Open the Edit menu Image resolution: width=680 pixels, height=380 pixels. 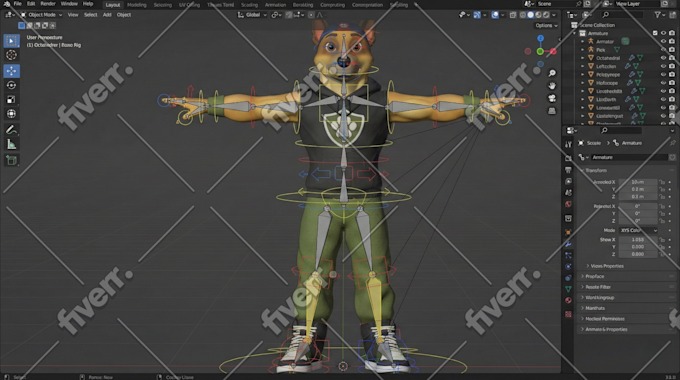[x=31, y=3]
